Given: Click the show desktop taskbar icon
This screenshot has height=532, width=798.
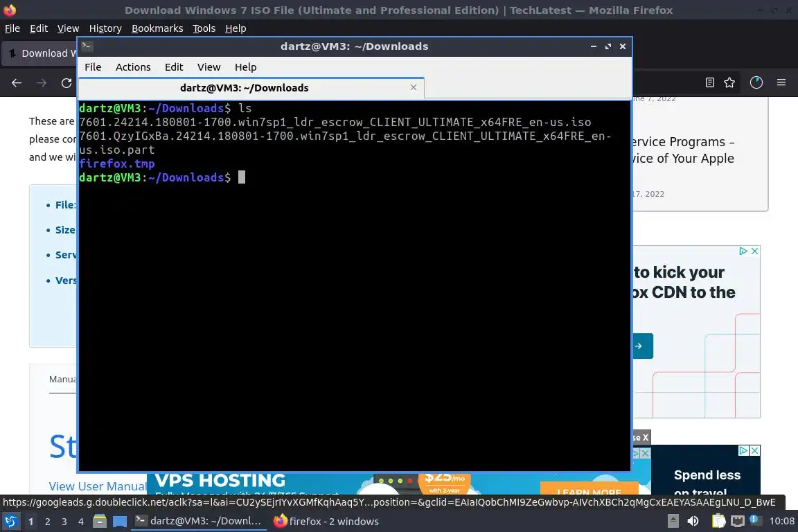Looking at the screenshot, I should (120, 522).
